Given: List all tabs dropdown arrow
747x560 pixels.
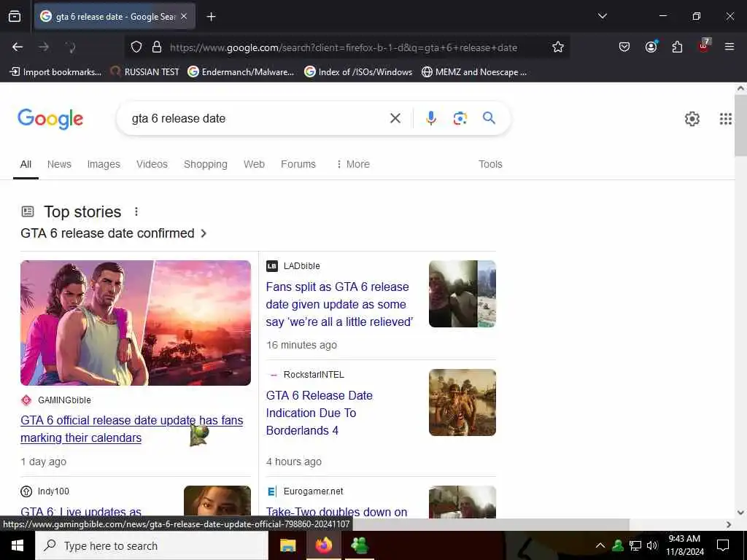Looking at the screenshot, I should pyautogui.click(x=602, y=16).
